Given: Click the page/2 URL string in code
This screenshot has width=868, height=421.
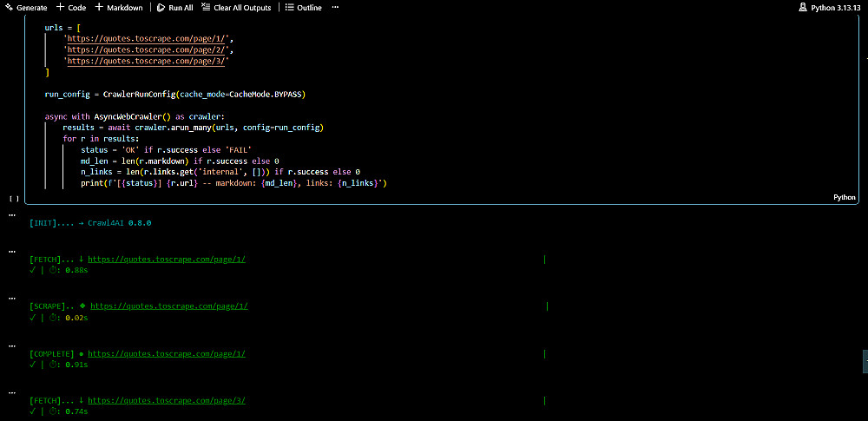Looking at the screenshot, I should pos(146,49).
